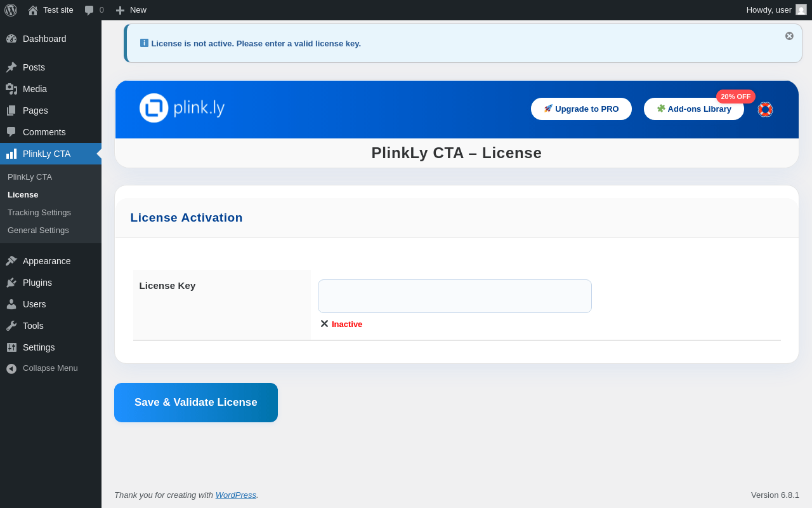Click the Posts pushpin icon
The image size is (812, 508).
point(11,67)
